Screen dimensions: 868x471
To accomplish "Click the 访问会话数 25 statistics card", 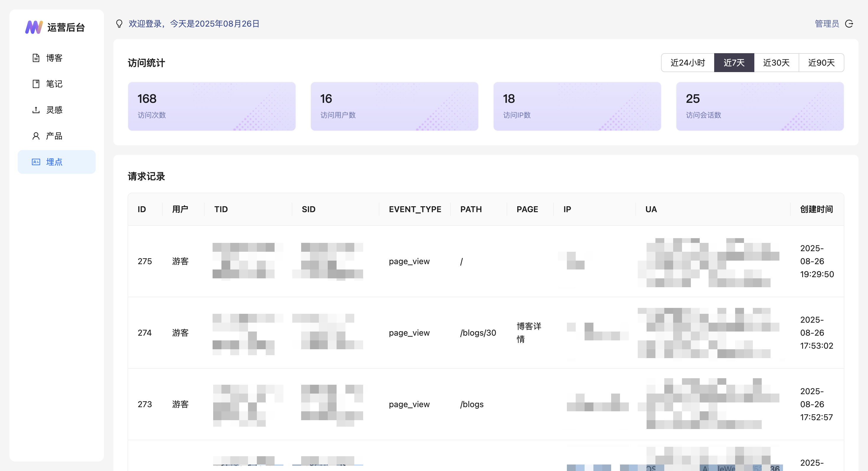I will (759, 106).
